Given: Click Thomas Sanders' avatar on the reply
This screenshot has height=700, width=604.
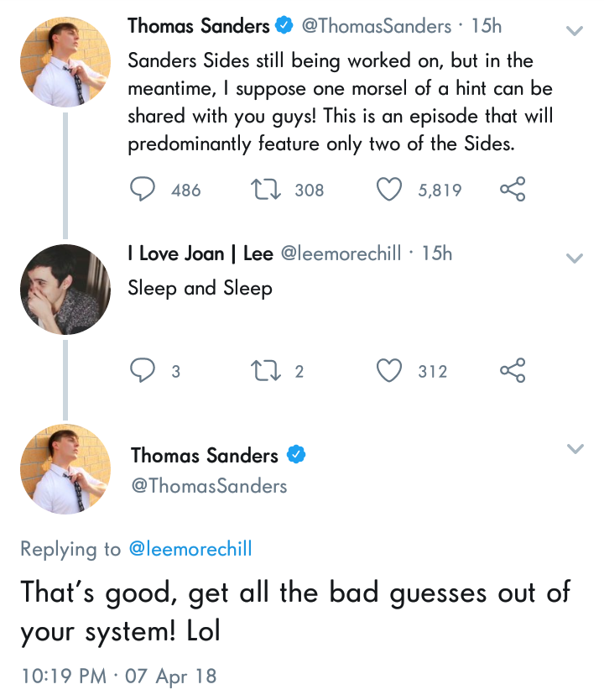Looking at the screenshot, I should point(65,468).
